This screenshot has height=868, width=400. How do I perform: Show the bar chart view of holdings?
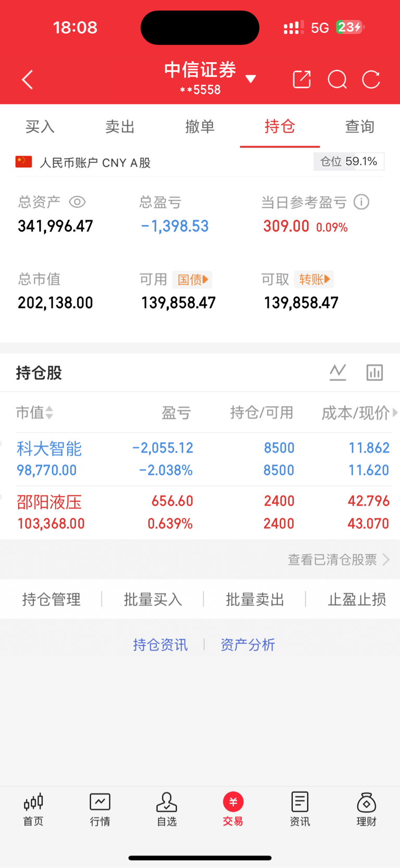374,372
